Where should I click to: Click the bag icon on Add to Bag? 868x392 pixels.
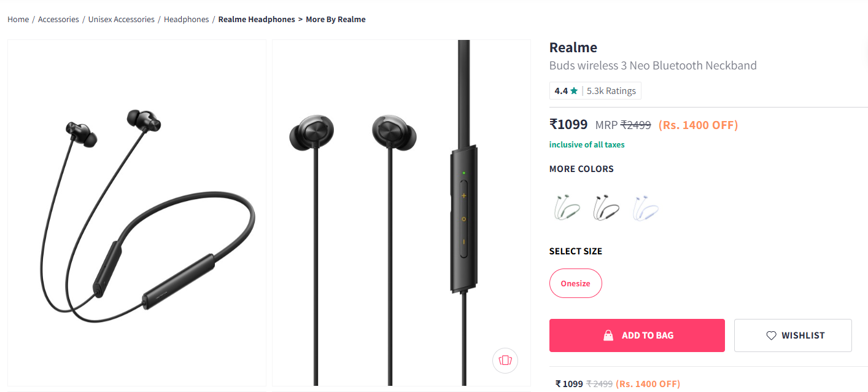coord(608,335)
